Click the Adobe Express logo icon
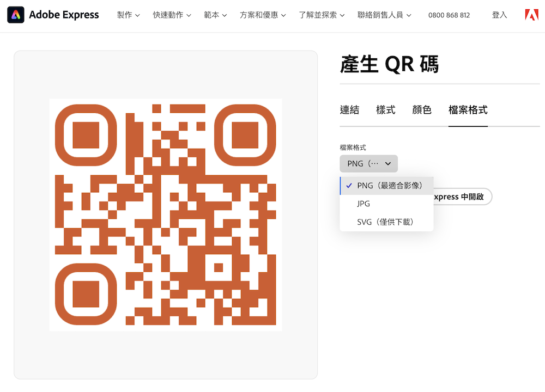Screen dimensions: 545x392 (x=16, y=15)
